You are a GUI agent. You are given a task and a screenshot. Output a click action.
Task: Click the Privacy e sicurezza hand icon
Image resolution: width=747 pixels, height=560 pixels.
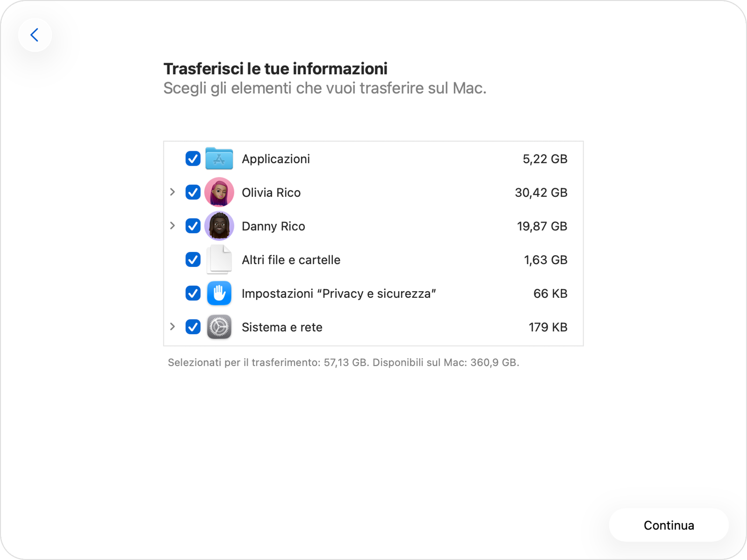point(219,293)
